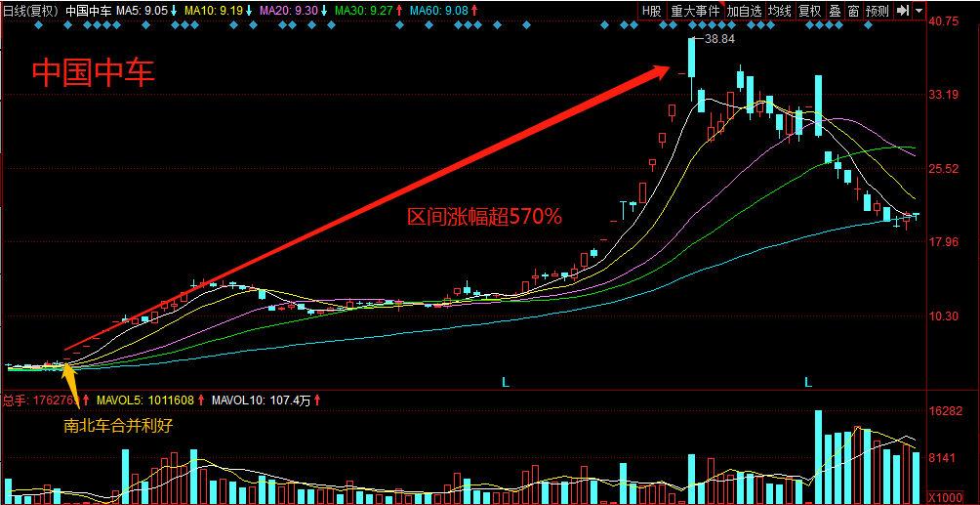Click the 17.96 price axis value
The width and height of the screenshot is (980, 505).
(944, 242)
